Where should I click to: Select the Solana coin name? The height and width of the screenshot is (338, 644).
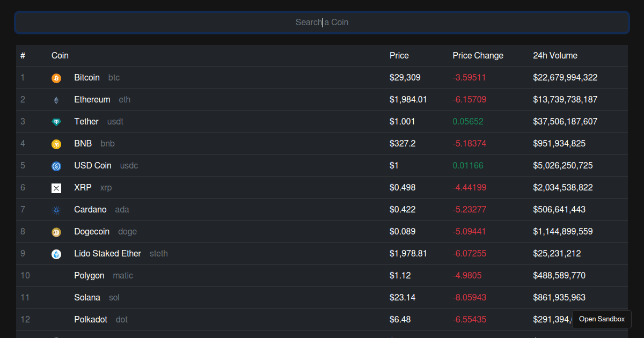tap(87, 298)
